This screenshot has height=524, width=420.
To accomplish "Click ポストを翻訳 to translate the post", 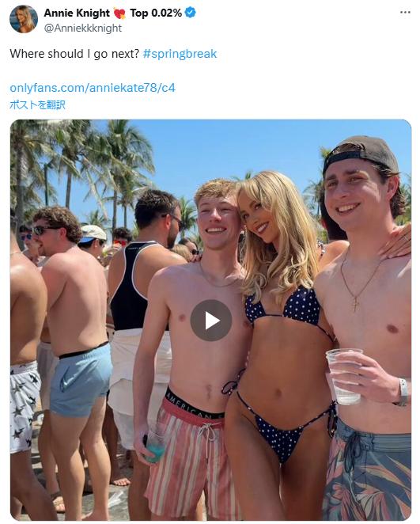I will (x=37, y=105).
